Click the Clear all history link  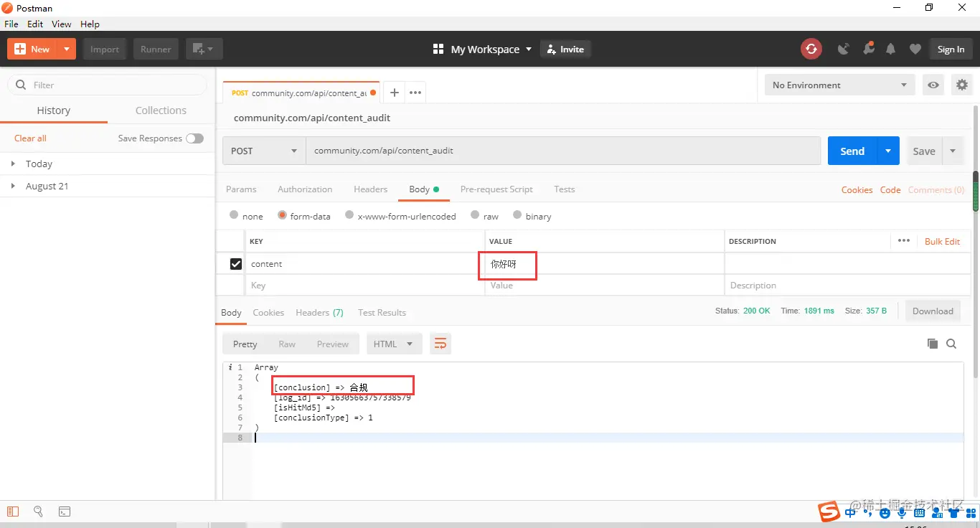click(30, 138)
